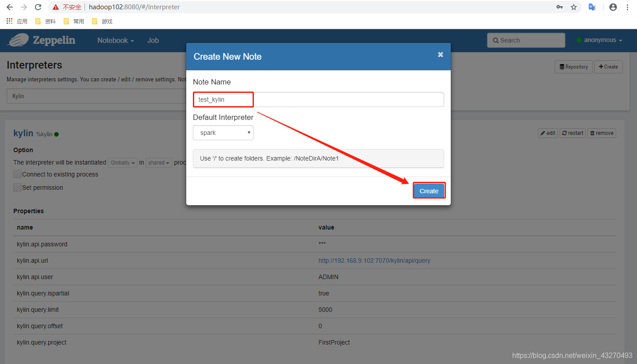Select the FirstProject value
The height and width of the screenshot is (364, 637).
pyautogui.click(x=334, y=342)
